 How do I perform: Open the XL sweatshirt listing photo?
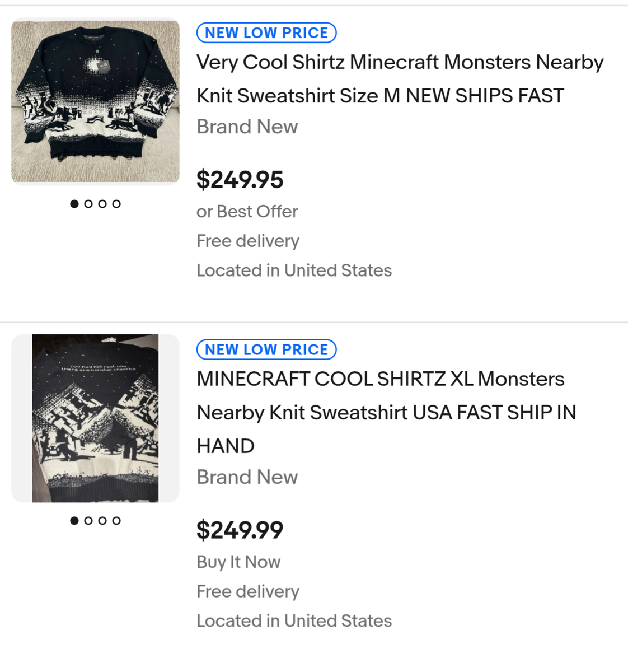click(x=95, y=418)
